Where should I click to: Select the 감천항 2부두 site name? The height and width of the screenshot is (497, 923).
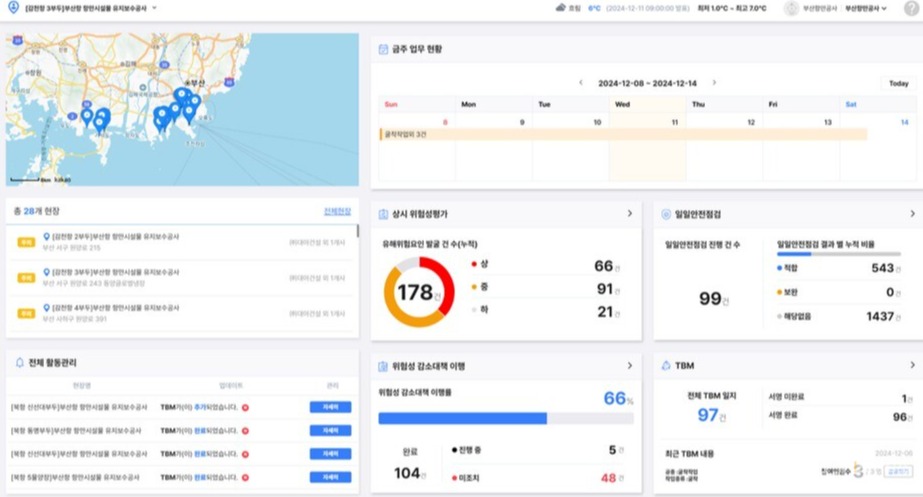click(115, 236)
